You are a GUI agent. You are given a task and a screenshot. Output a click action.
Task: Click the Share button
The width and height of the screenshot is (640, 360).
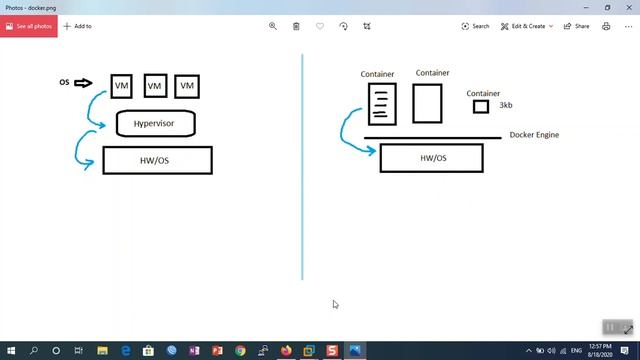click(x=576, y=26)
